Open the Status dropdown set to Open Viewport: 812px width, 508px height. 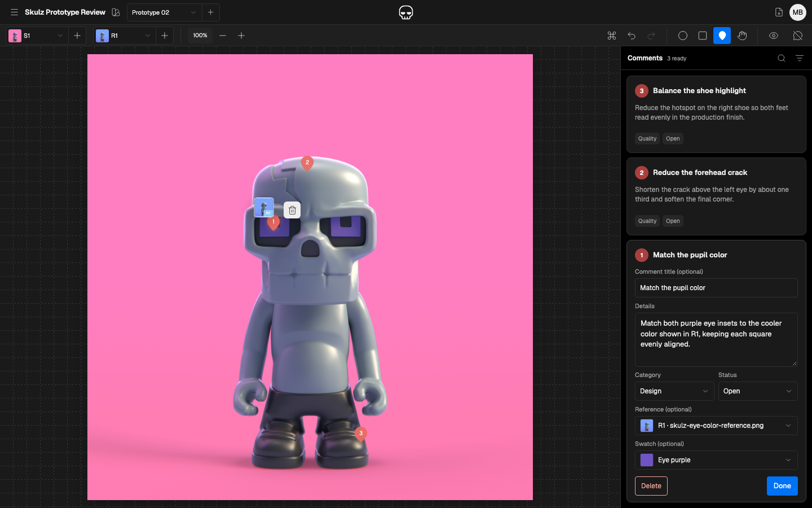758,391
